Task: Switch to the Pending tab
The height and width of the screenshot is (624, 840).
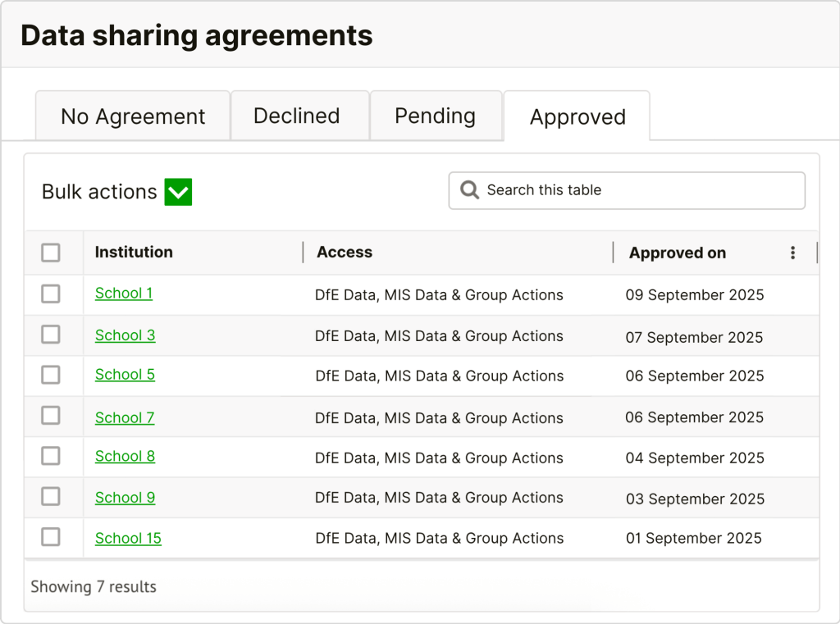Action: tap(436, 116)
